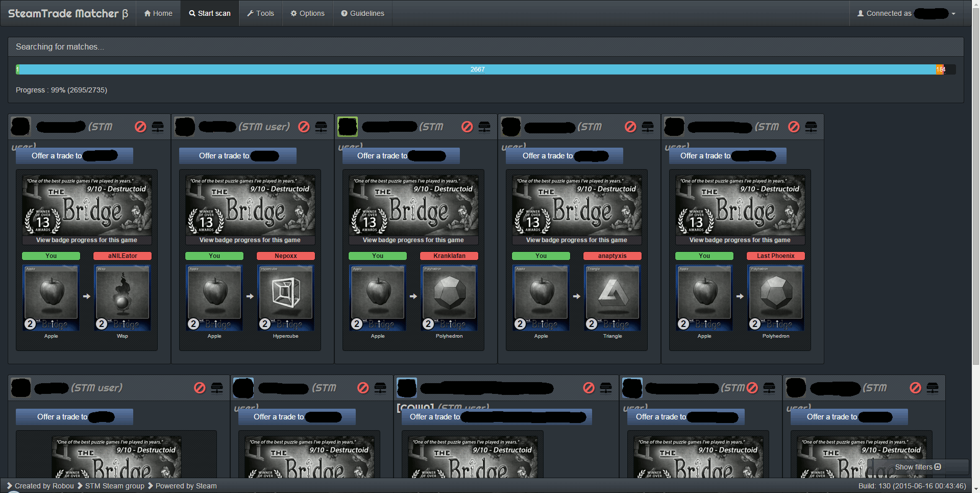The height and width of the screenshot is (493, 980).
Task: Open the Home page
Action: [158, 13]
